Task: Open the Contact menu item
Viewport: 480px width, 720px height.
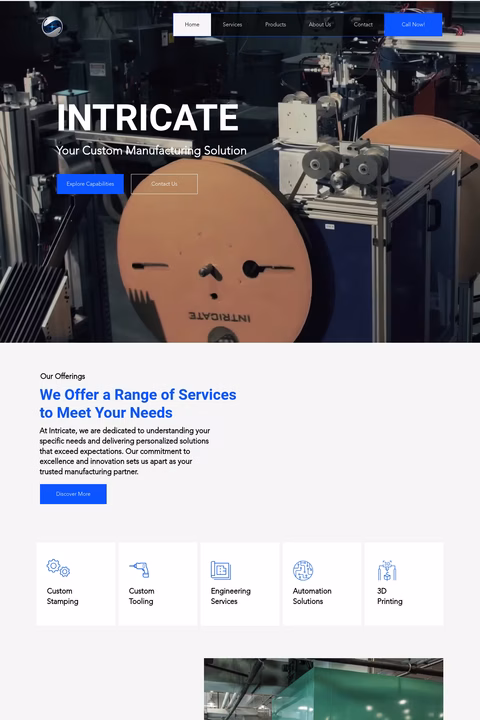Action: click(363, 24)
